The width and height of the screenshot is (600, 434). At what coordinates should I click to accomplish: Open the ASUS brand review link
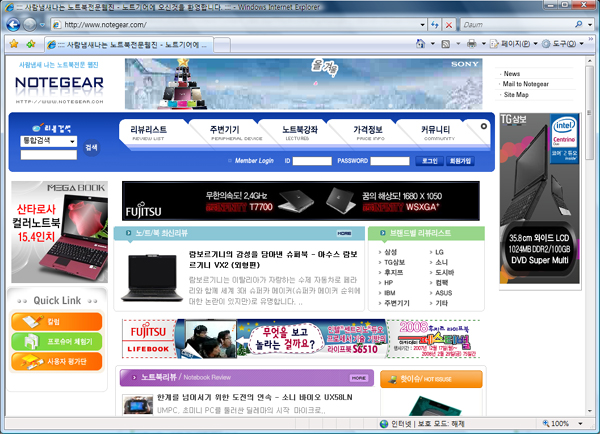tap(443, 293)
